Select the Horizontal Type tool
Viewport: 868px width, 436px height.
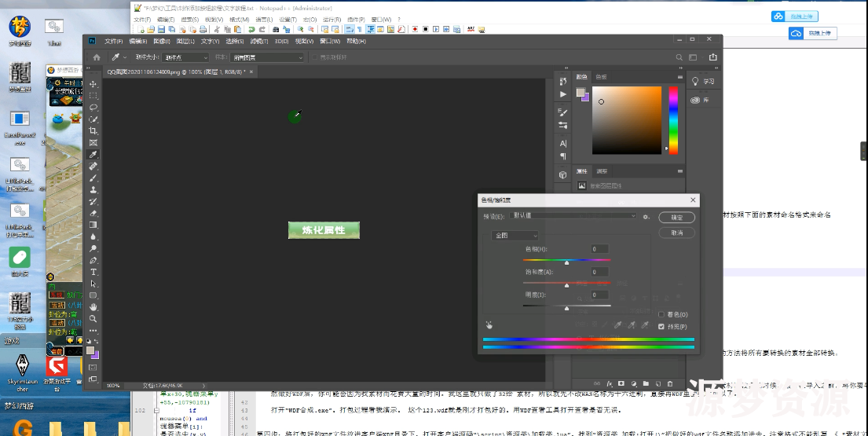click(x=93, y=272)
